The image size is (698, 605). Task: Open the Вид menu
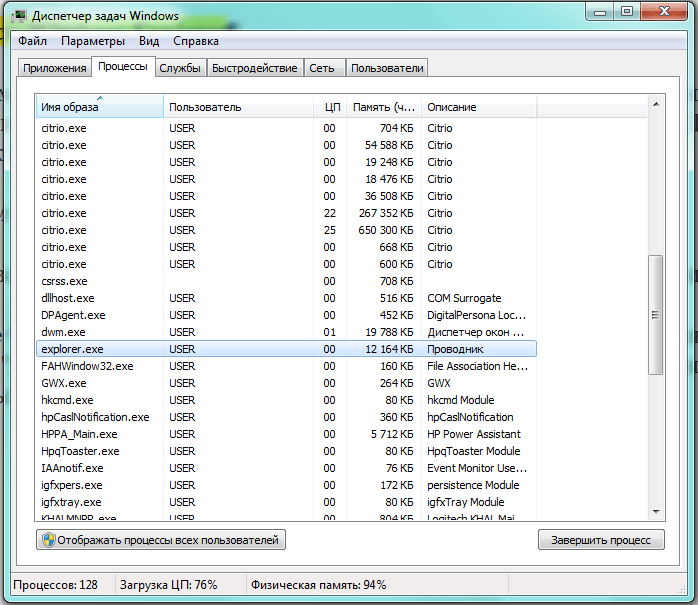(149, 41)
